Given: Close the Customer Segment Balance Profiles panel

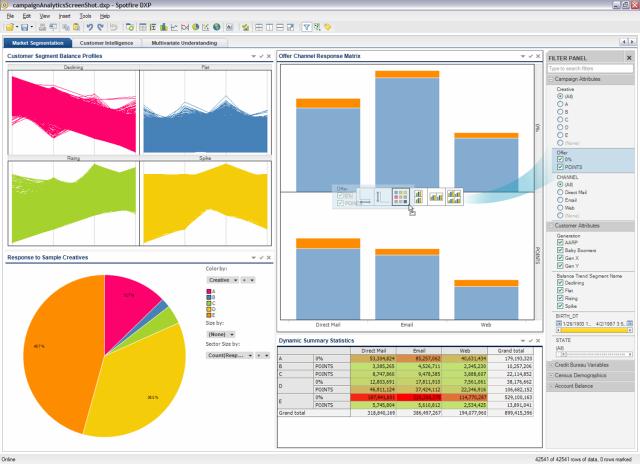Looking at the screenshot, I should (269, 56).
